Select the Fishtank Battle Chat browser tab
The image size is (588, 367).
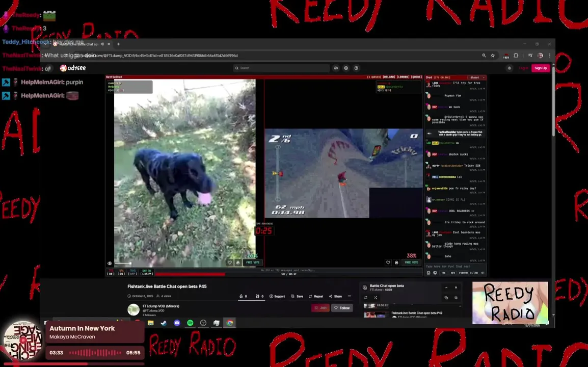pos(78,44)
